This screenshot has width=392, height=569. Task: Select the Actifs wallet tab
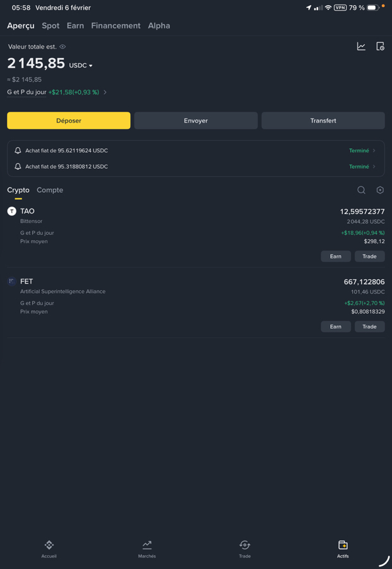pyautogui.click(x=343, y=549)
